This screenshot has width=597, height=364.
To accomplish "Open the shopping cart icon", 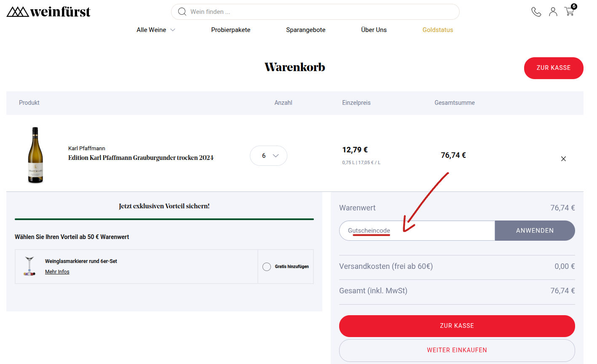I will click(569, 12).
